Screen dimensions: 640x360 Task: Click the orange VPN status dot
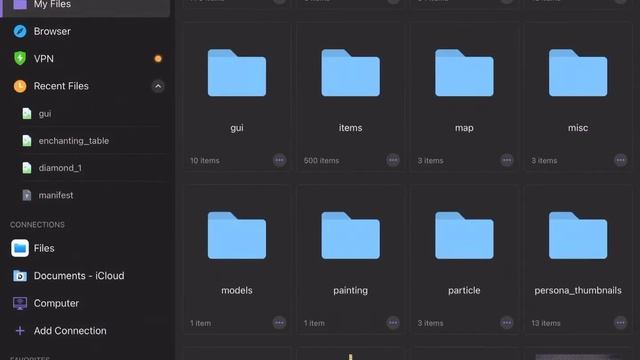coord(158,59)
